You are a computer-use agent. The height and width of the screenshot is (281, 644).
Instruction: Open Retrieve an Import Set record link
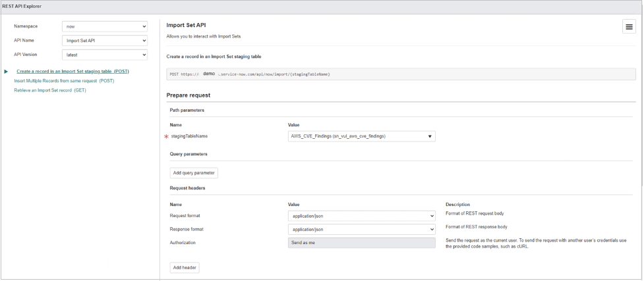pos(50,90)
